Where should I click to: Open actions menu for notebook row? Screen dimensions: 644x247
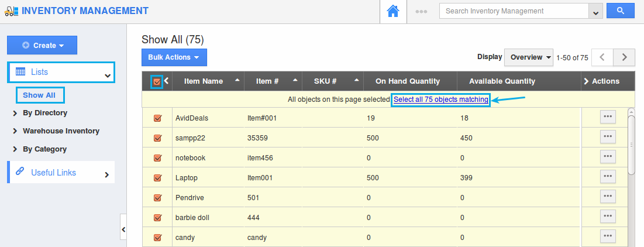tap(608, 157)
